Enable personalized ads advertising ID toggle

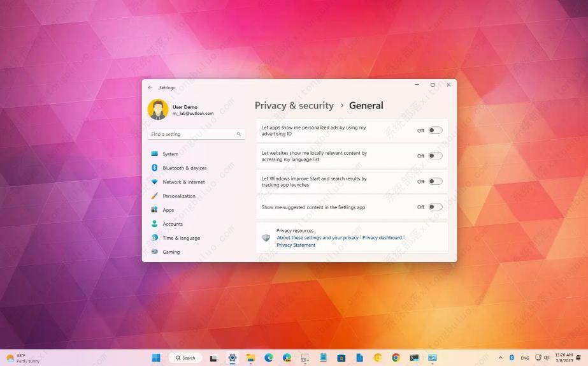click(435, 130)
